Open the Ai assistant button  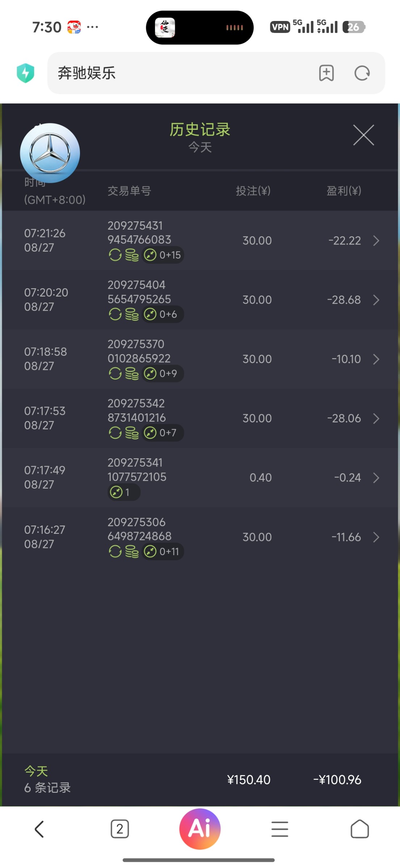click(200, 829)
